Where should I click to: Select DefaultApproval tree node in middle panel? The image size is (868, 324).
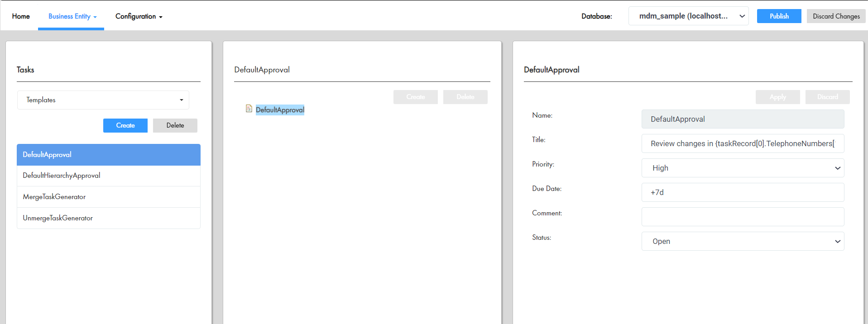[x=280, y=110]
